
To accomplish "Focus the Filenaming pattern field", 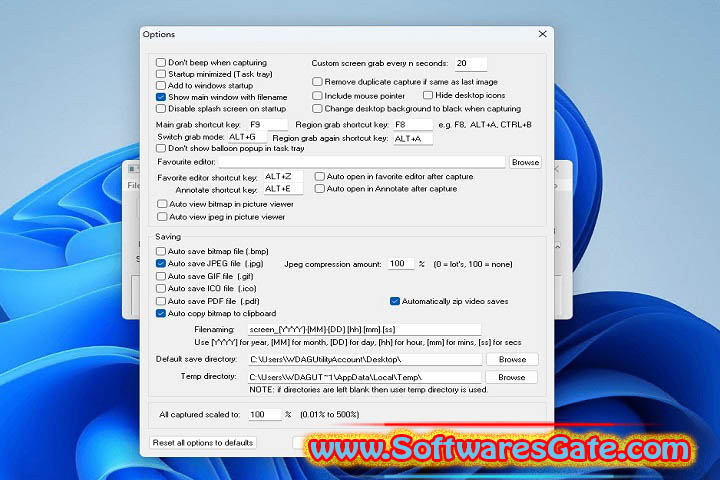I will pos(365,329).
